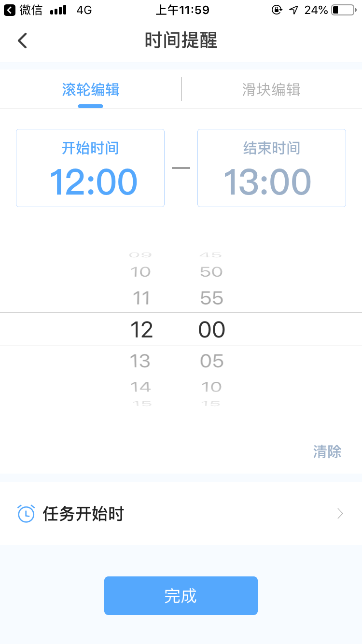This screenshot has width=362, height=644.
Task: Choose hour 10 in the wheel
Action: [141, 272]
